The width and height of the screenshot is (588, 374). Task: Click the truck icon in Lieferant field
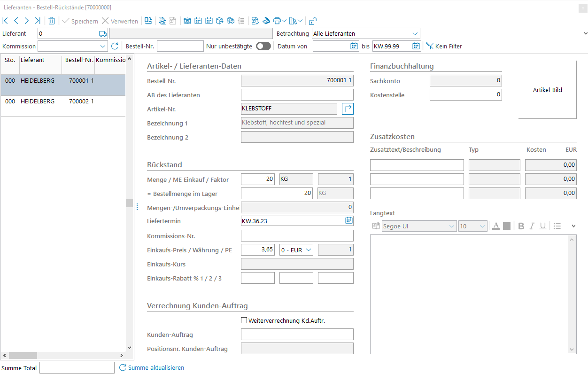103,34
